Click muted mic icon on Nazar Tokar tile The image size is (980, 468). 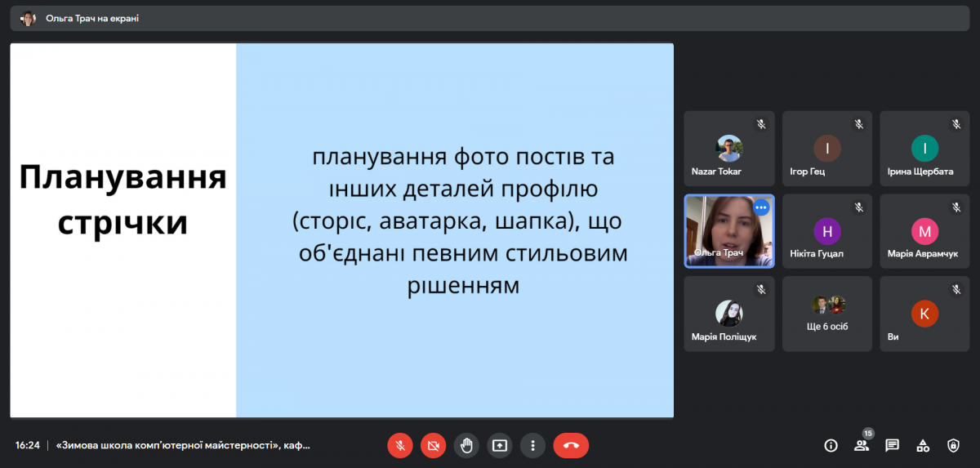click(761, 124)
